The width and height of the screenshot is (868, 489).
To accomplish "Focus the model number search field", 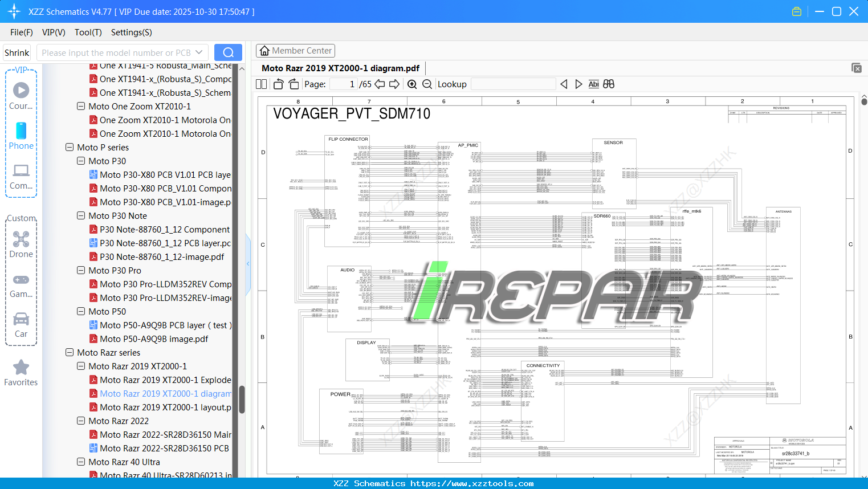I will 116,52.
